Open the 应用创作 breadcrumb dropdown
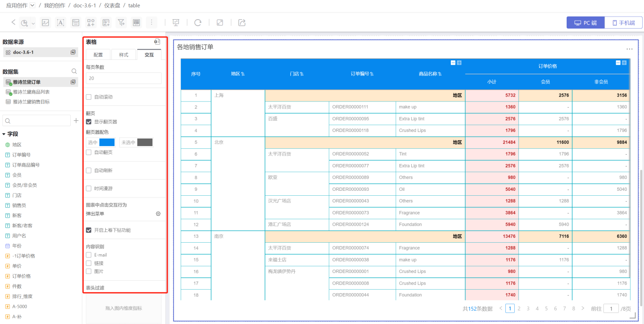 32,5
